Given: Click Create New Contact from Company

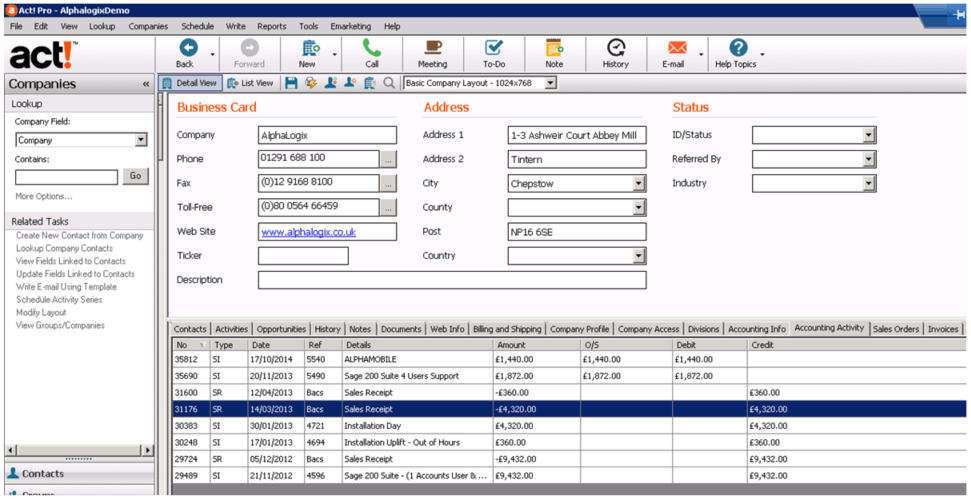Looking at the screenshot, I should pos(79,235).
